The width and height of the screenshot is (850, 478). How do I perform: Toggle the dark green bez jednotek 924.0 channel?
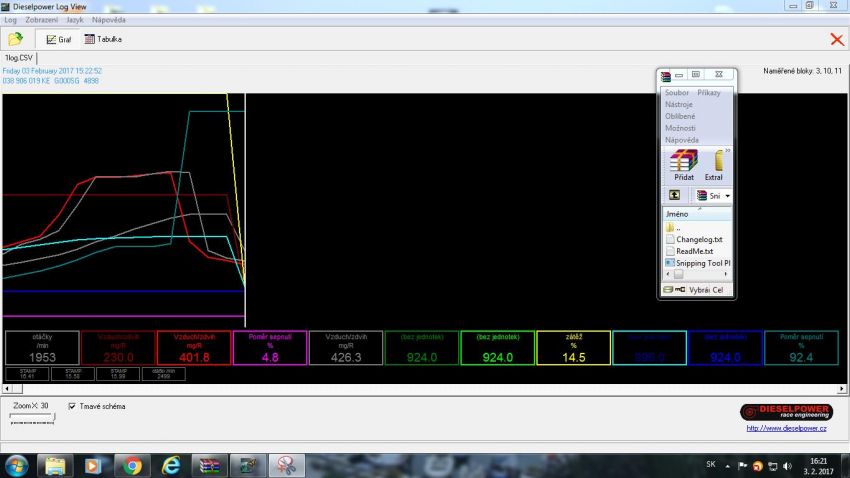(x=422, y=348)
